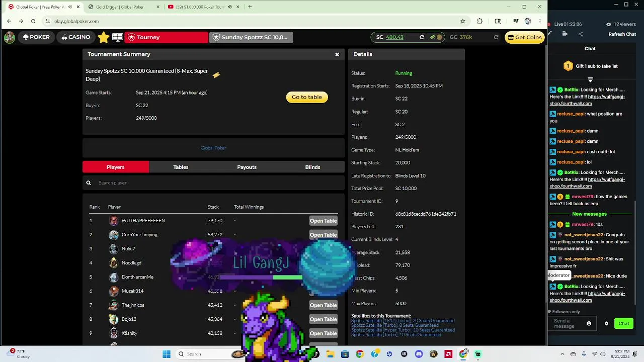Image resolution: width=644 pixels, height=362 pixels.
Task: Open the multi-table view icon
Action: pos(118,37)
